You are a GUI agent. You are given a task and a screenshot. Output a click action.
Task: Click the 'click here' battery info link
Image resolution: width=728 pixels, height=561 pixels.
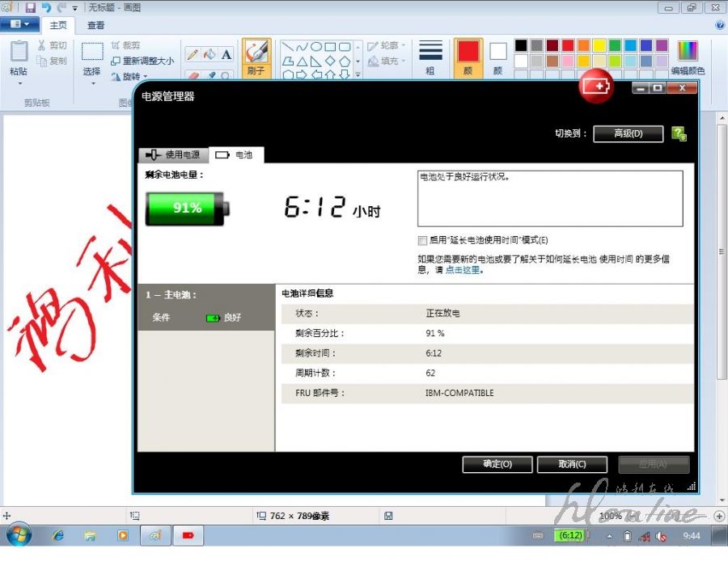[463, 270]
